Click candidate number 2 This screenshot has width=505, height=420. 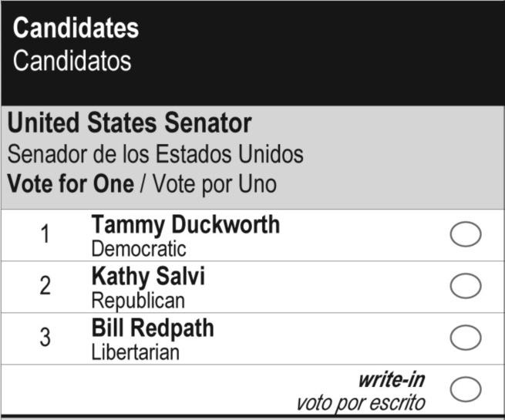click(45, 287)
